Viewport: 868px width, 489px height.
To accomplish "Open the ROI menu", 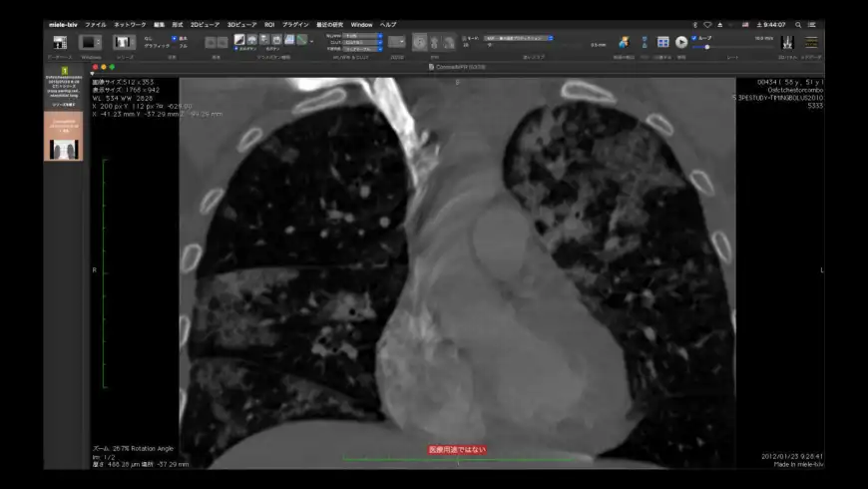I will pyautogui.click(x=269, y=24).
